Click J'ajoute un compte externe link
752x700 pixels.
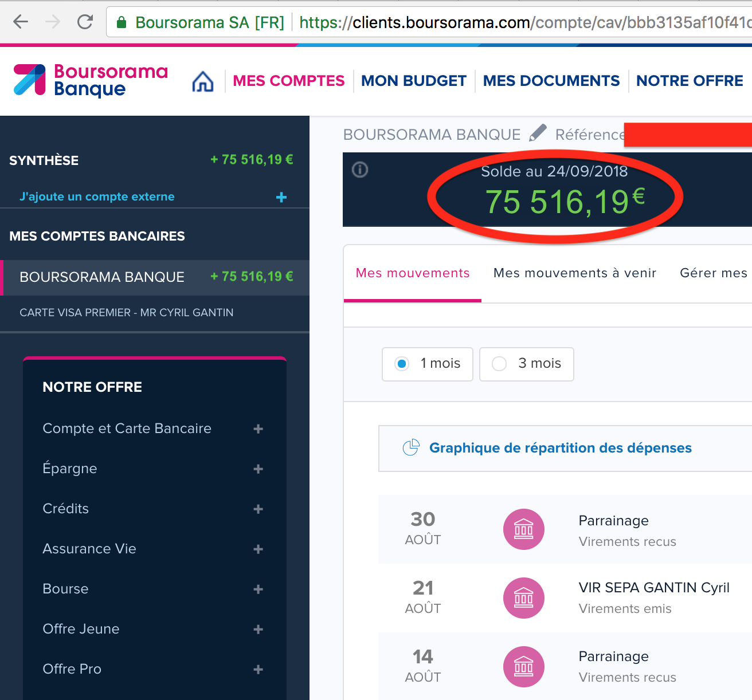tap(97, 196)
